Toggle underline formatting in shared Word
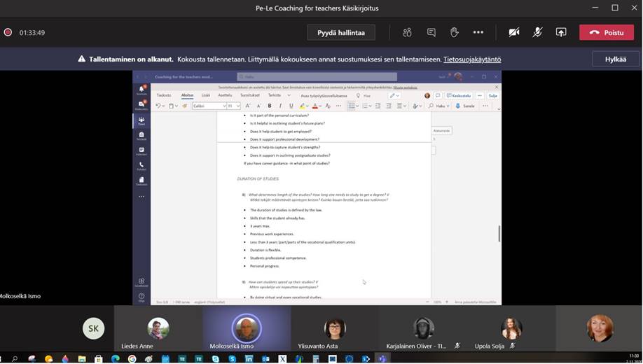 tap(291, 106)
